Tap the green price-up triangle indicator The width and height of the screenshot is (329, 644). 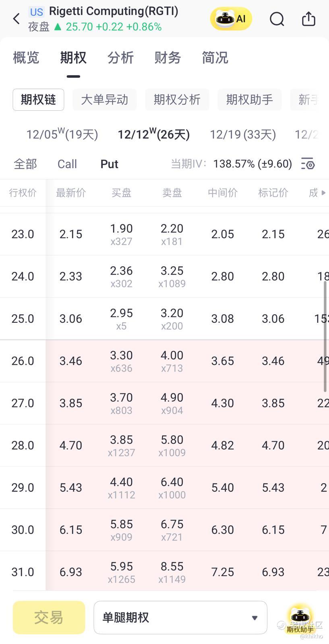pyautogui.click(x=58, y=27)
